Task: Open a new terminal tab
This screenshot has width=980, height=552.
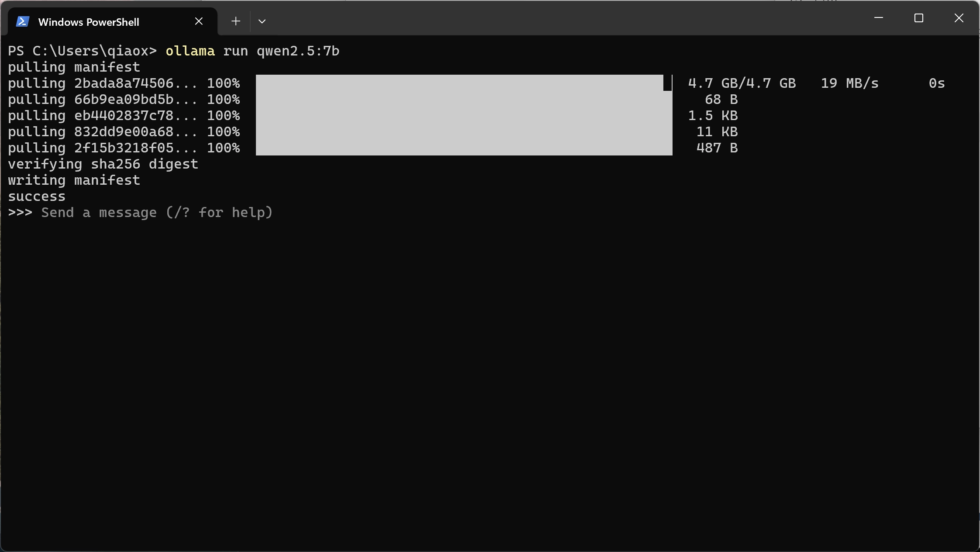Action: [x=236, y=21]
